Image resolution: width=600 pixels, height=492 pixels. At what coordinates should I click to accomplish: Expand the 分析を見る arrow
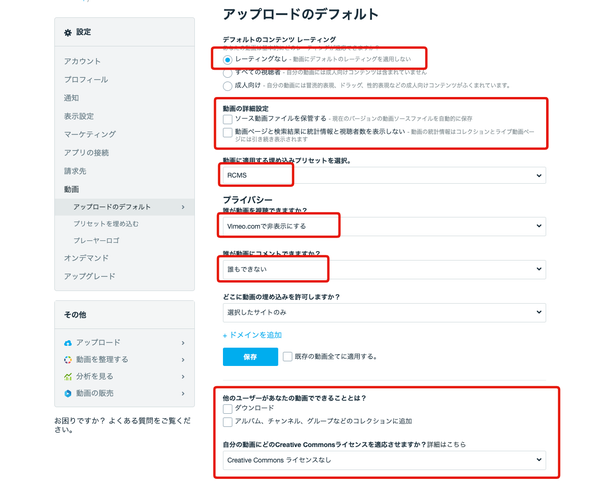[x=183, y=376]
